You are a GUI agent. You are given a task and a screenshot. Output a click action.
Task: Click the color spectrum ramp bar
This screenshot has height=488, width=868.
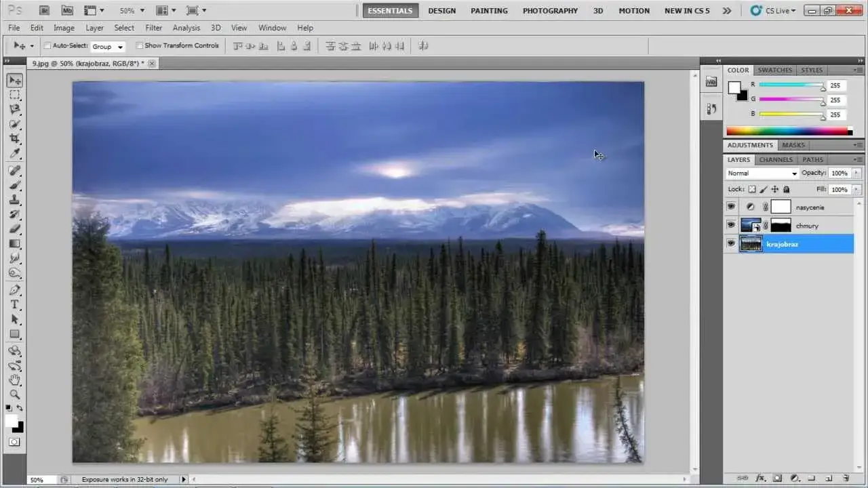787,131
